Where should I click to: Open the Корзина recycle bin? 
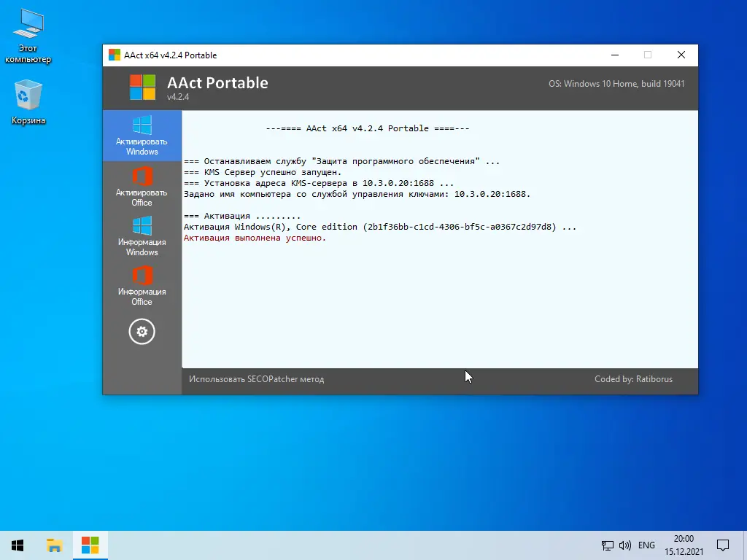tap(28, 95)
